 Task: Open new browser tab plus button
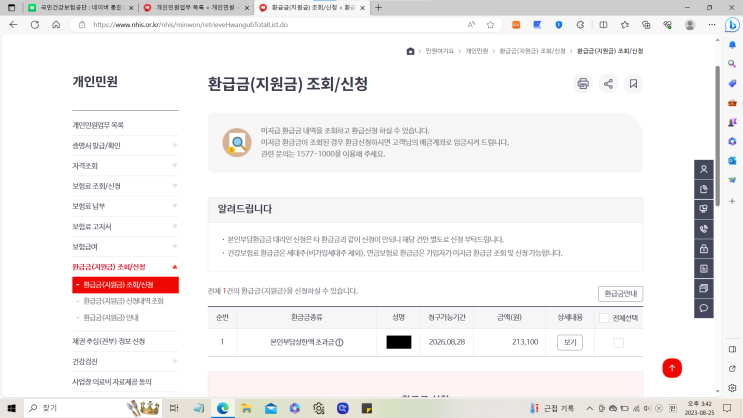point(378,8)
